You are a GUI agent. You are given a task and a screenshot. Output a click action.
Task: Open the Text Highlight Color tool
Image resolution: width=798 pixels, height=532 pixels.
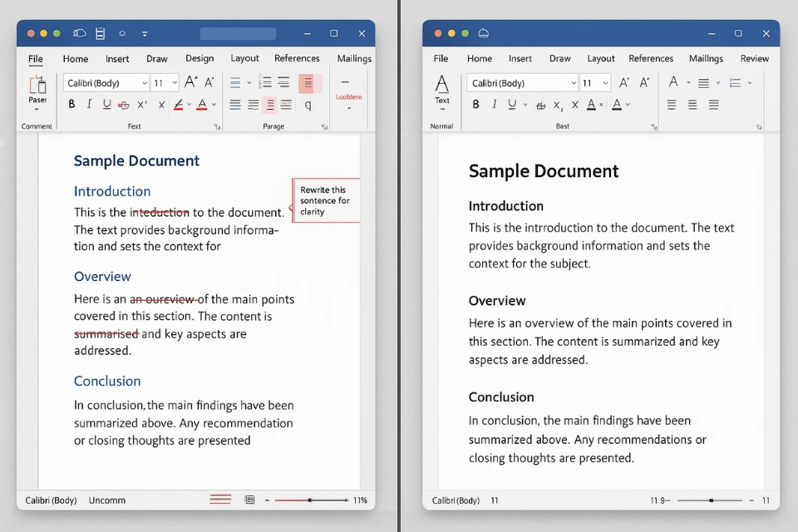[x=180, y=104]
